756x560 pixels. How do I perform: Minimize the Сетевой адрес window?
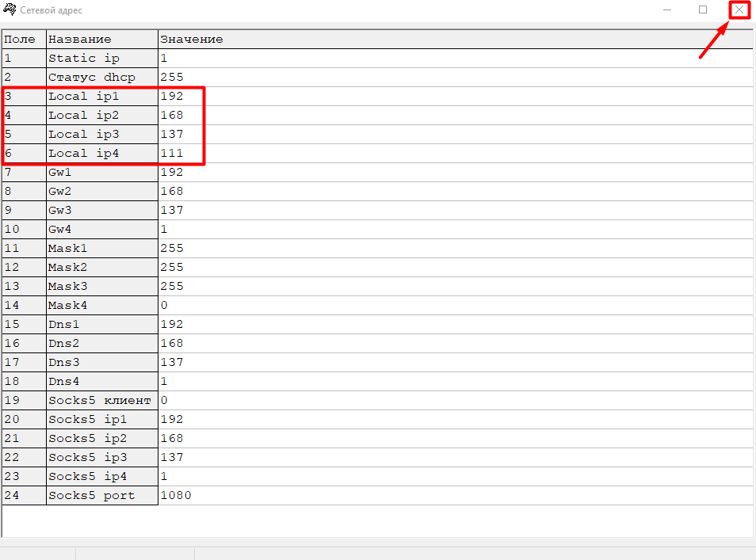click(667, 10)
